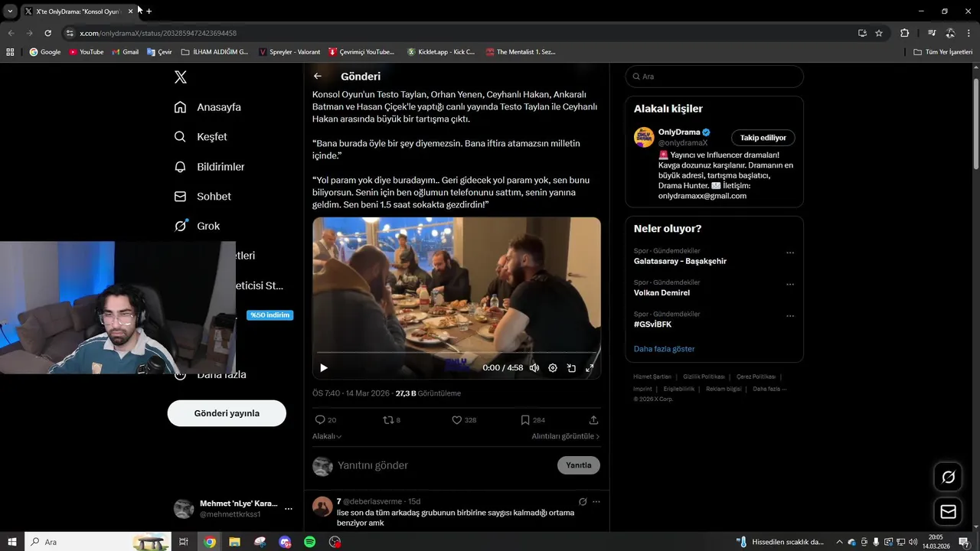Seek along the video progress bar
Image resolution: width=980 pixels, height=551 pixels.
456,354
